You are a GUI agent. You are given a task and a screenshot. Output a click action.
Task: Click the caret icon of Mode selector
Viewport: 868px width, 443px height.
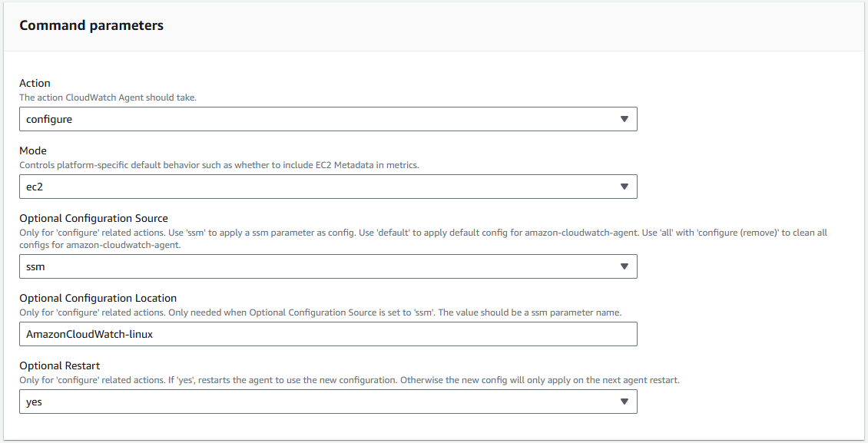[624, 187]
